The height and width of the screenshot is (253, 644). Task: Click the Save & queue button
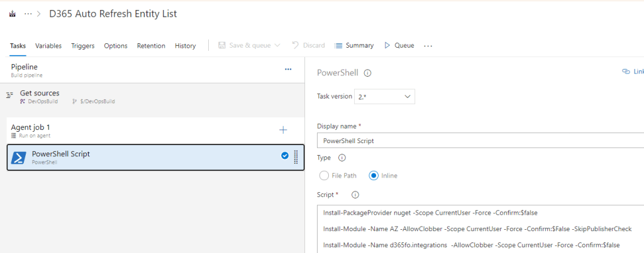tap(244, 46)
